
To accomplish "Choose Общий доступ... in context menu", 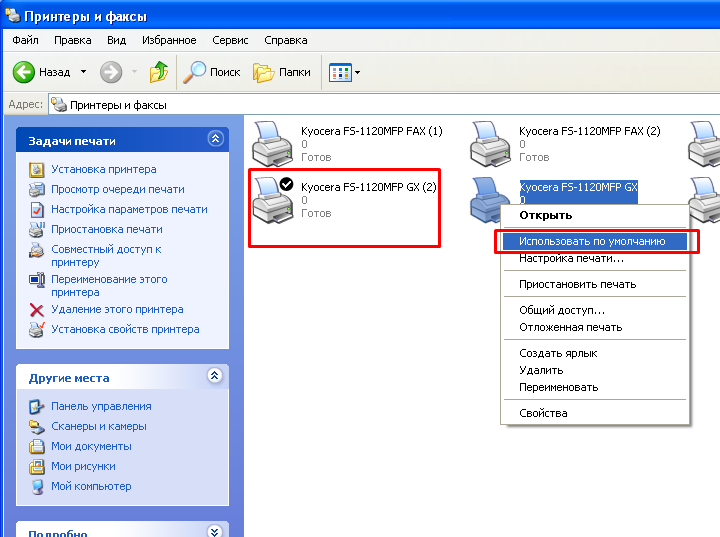I will coord(595,311).
